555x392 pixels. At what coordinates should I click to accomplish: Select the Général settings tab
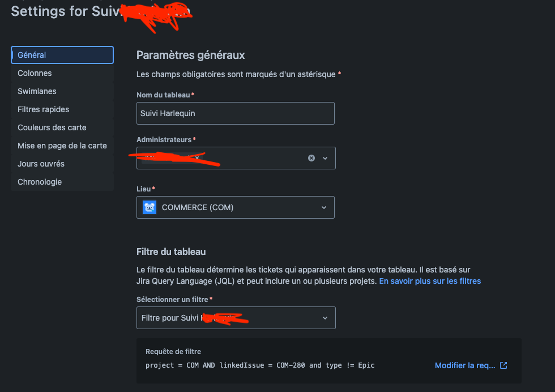62,55
